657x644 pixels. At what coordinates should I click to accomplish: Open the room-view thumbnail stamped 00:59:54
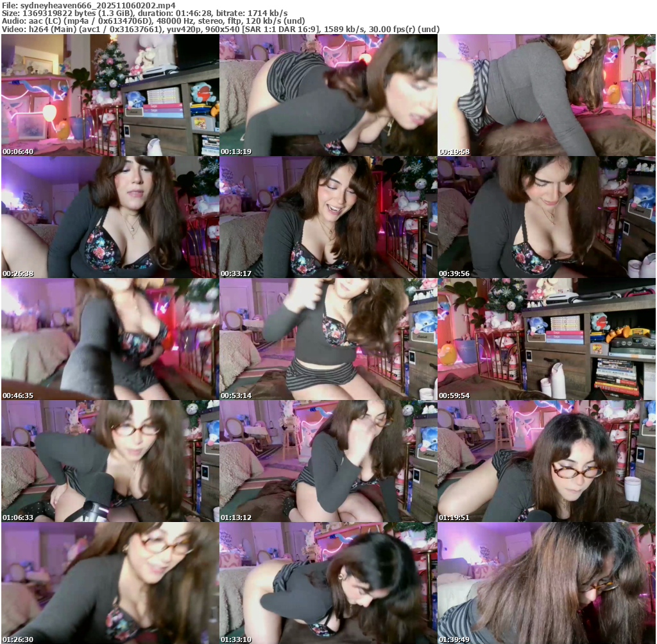coord(547,339)
